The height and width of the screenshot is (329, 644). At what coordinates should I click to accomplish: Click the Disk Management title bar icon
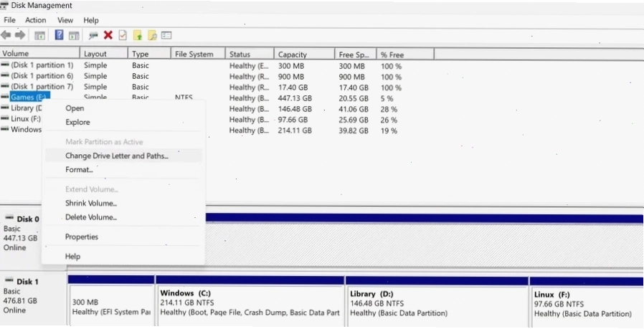tap(4, 5)
